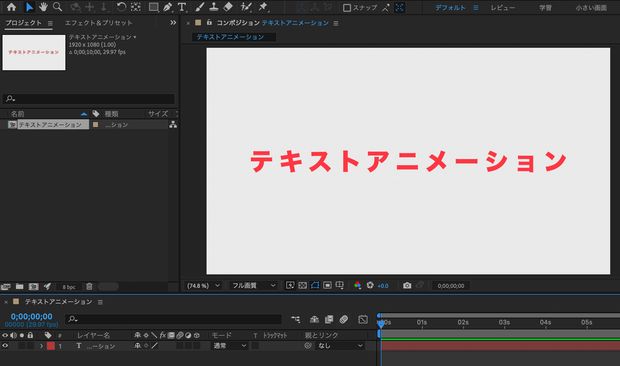Click the trash delete icon in Project panel
The width and height of the screenshot is (620, 366).
pyautogui.click(x=89, y=286)
